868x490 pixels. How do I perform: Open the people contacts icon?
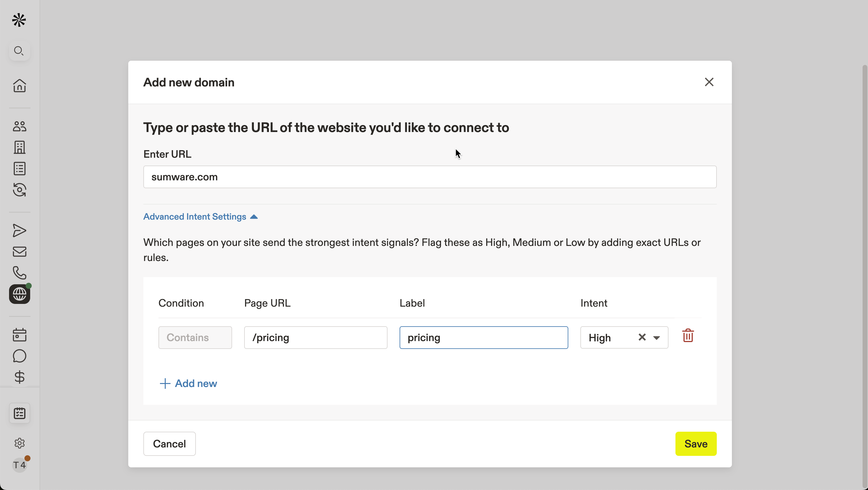(20, 127)
